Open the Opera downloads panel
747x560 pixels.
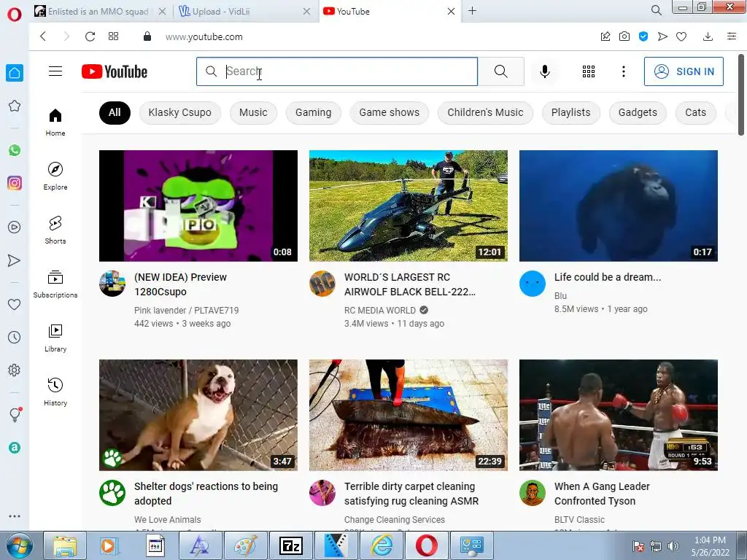click(708, 36)
